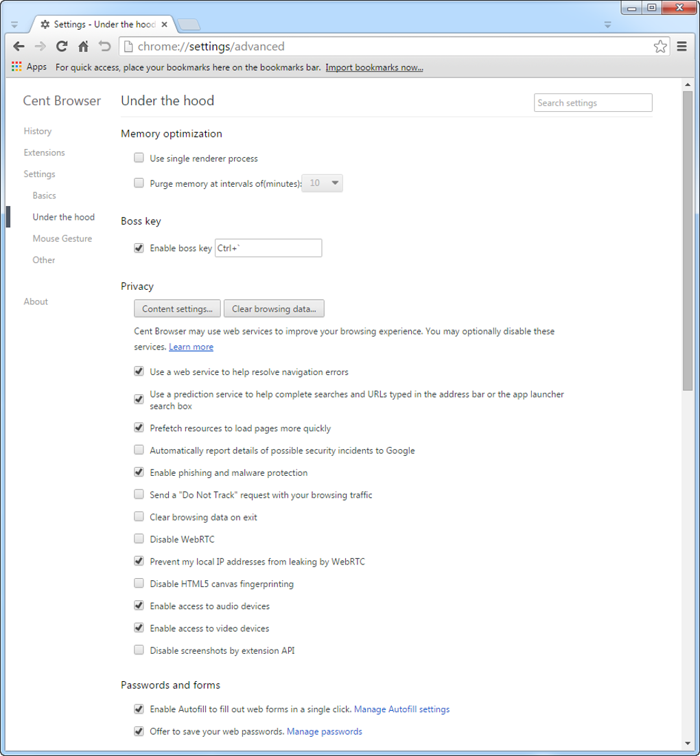Click the scrollbar up arrow

pos(688,85)
